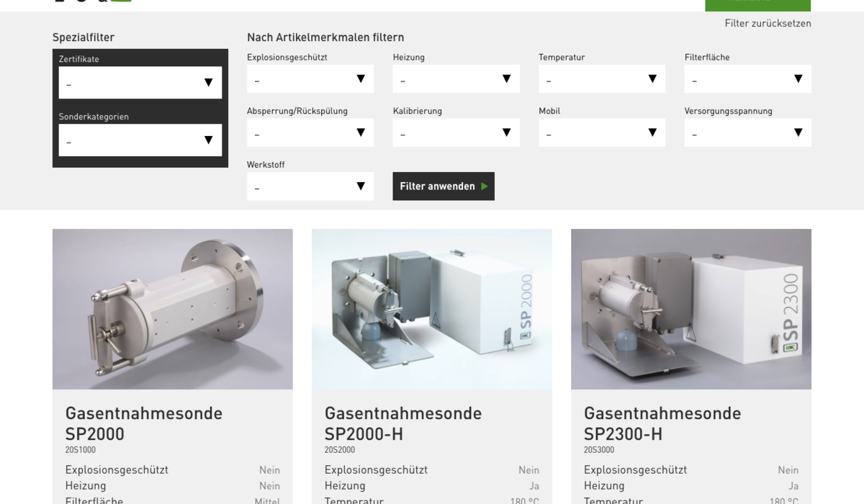Viewport: 864px width, 504px height.
Task: Click the Filter anwenden button
Action: (443, 186)
